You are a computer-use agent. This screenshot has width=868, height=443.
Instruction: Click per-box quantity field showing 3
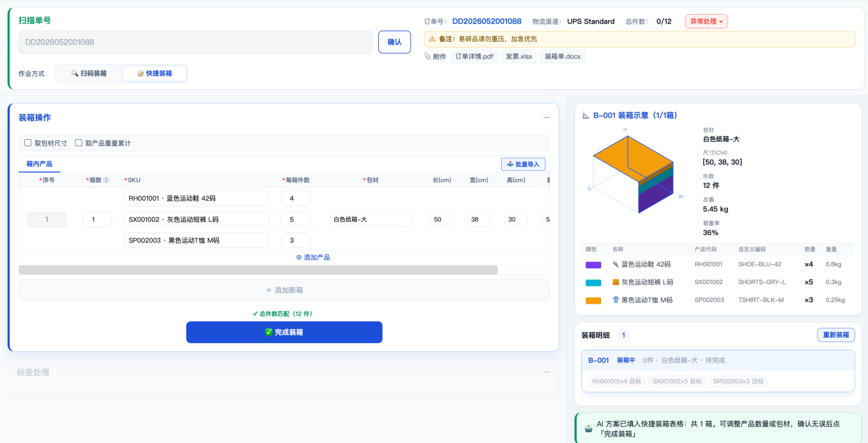[x=296, y=240]
